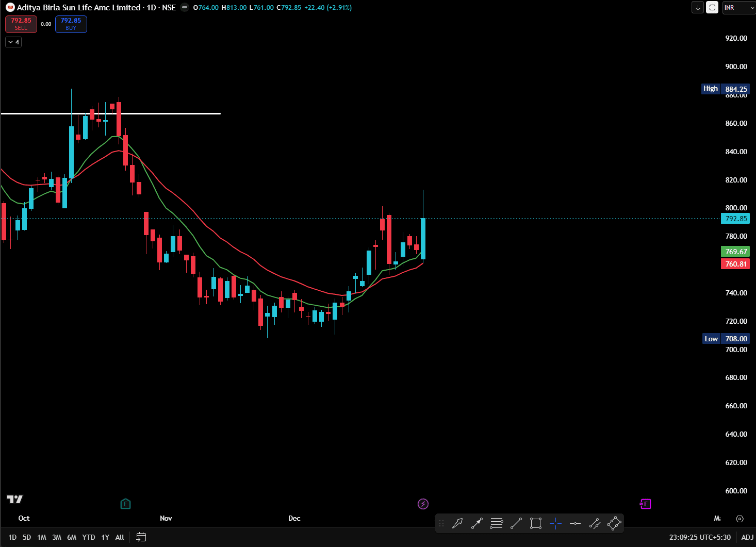Select the 1M time range
The height and width of the screenshot is (547, 756).
click(x=42, y=537)
